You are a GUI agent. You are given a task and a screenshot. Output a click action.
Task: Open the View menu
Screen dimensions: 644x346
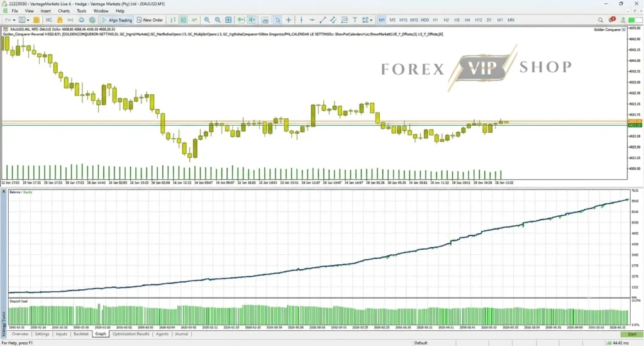pos(29,11)
